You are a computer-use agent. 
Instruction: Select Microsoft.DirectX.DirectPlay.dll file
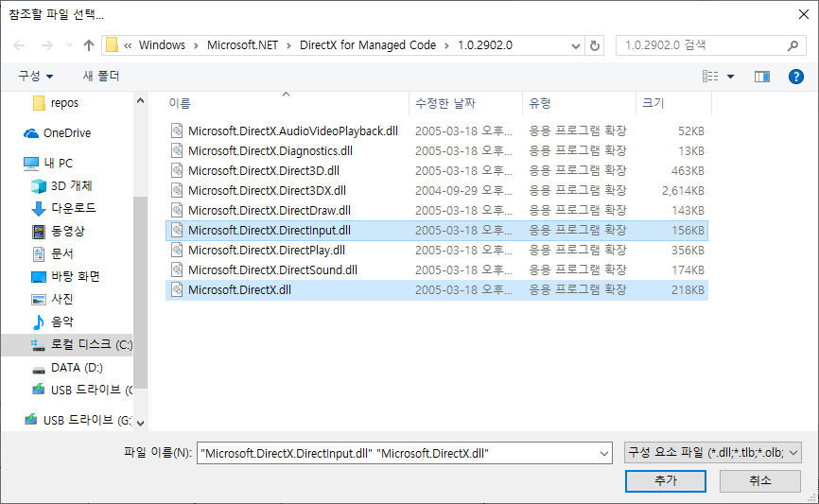[x=437, y=251]
